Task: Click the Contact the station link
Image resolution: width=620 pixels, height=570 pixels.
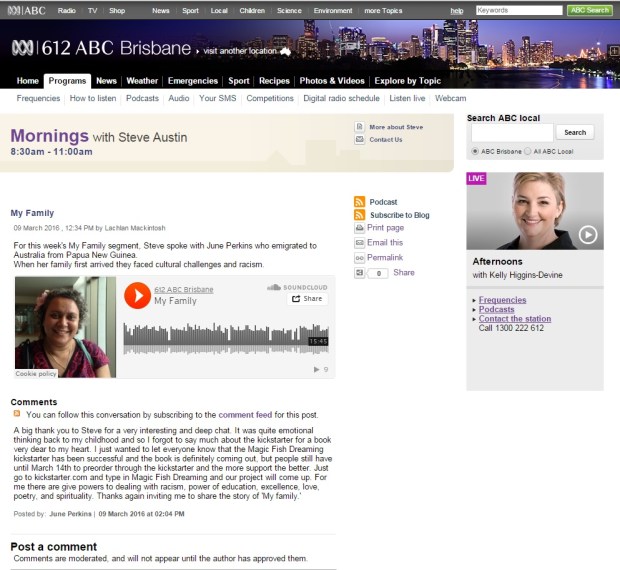Action: pyautogui.click(x=514, y=319)
